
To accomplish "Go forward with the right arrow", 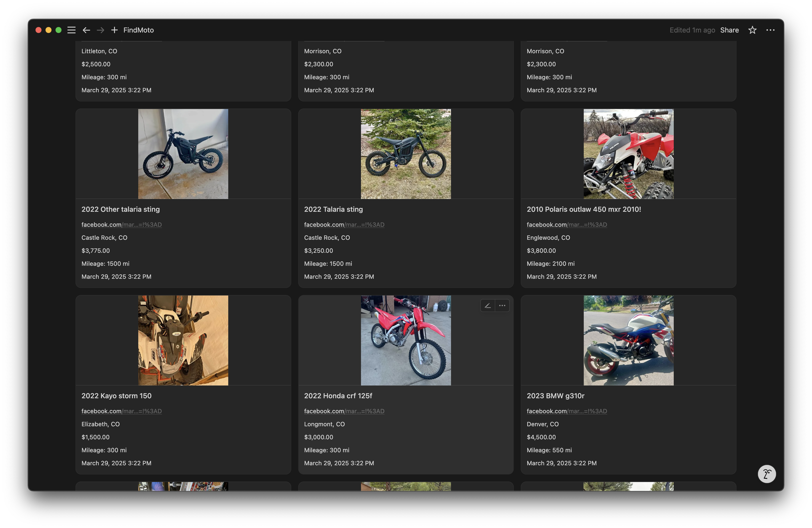I will point(100,30).
